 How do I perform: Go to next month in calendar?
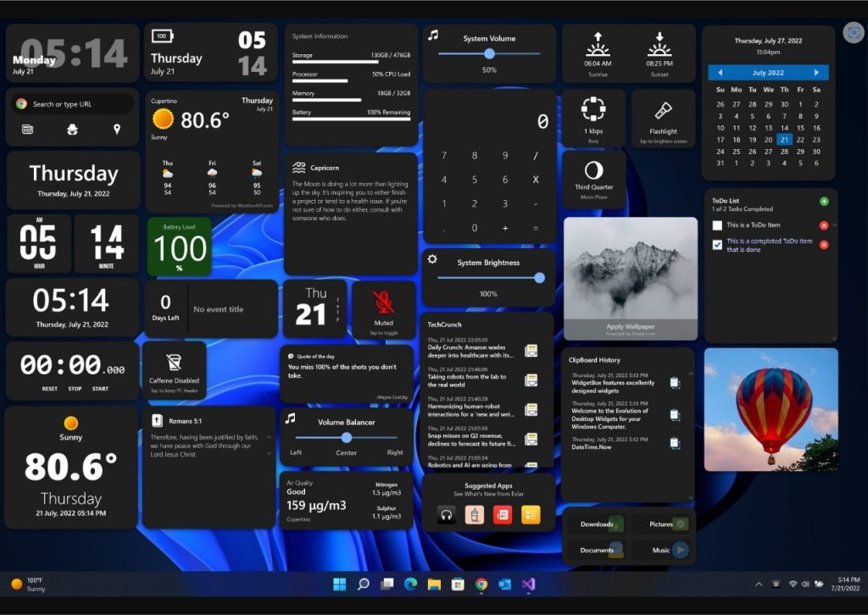coord(816,73)
